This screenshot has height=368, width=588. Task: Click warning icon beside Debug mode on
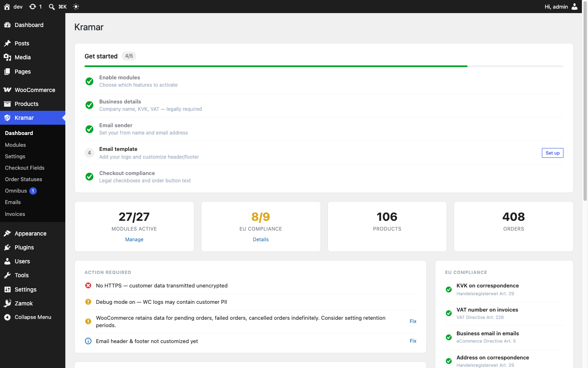point(88,302)
